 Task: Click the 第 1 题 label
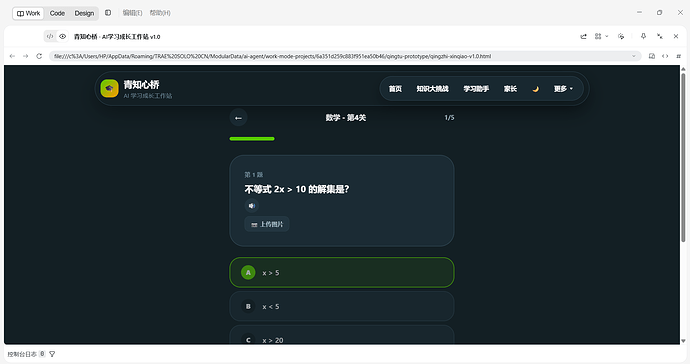tap(253, 175)
